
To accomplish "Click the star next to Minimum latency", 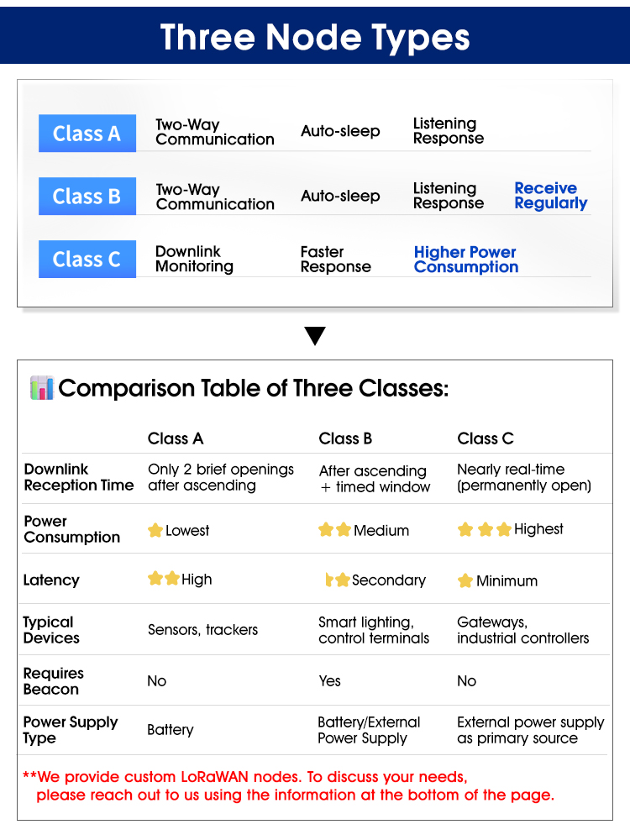I will 465,580.
